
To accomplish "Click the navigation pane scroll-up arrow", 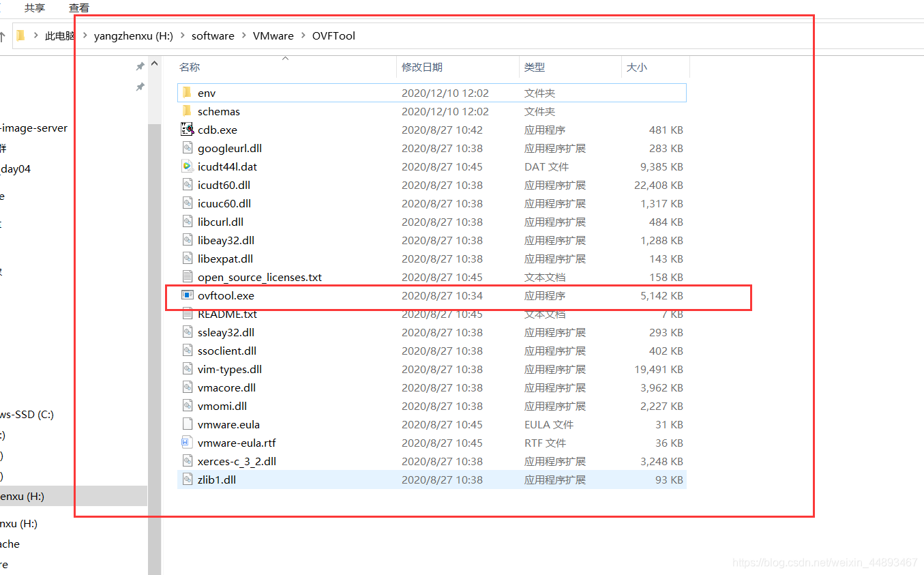I will [x=155, y=64].
